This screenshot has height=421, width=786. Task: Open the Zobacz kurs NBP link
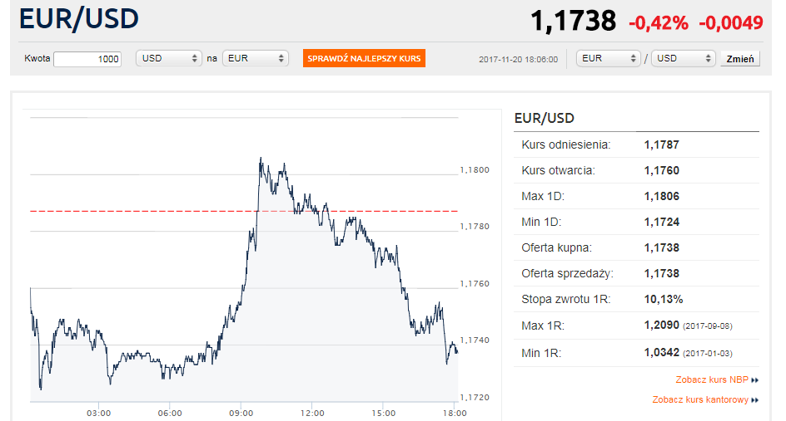click(711, 380)
